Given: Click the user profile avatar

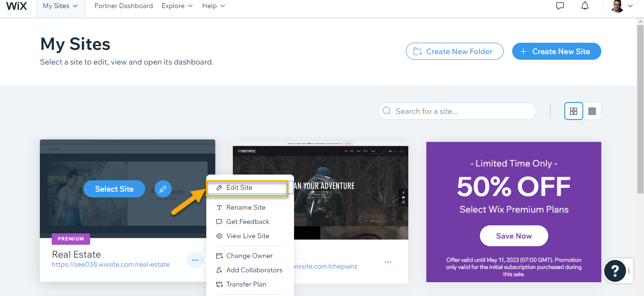Looking at the screenshot, I should (617, 6).
